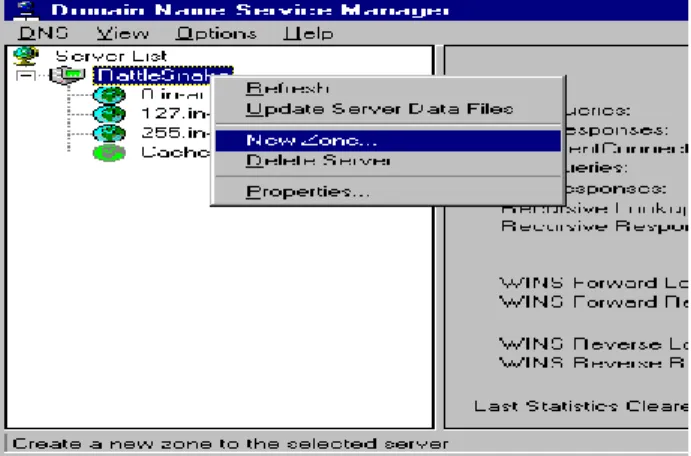
Task: Open the Help menu
Action: [x=308, y=33]
